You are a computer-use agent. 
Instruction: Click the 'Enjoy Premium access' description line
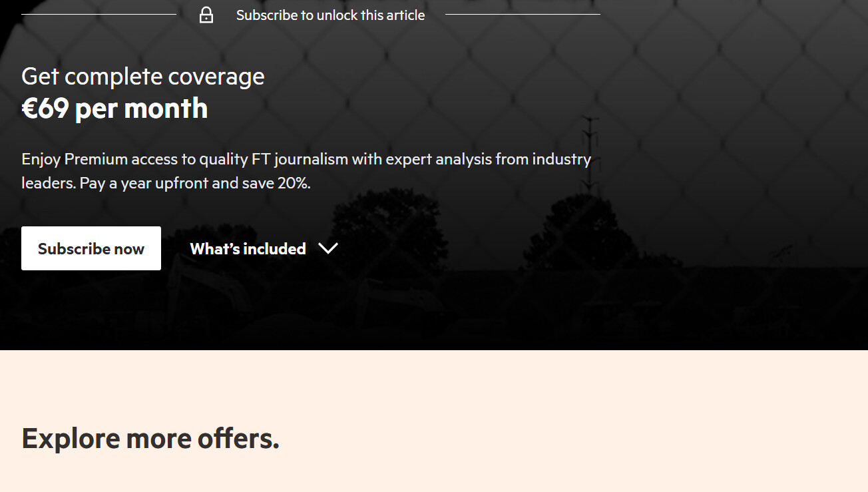tap(306, 160)
